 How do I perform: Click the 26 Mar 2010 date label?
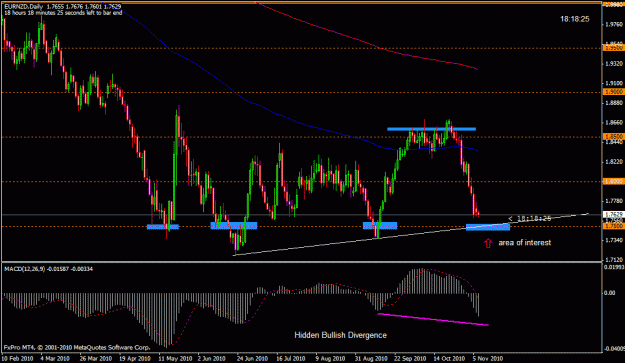click(96, 358)
